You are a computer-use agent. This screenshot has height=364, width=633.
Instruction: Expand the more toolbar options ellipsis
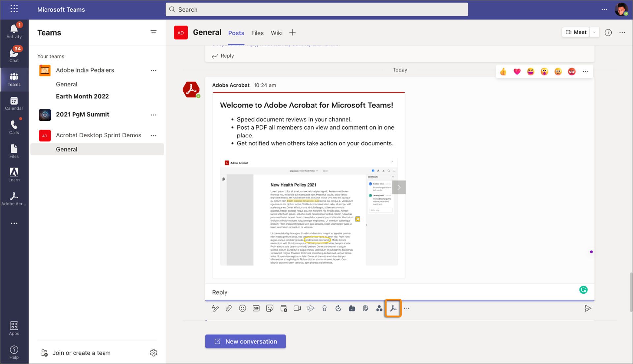pos(406,308)
